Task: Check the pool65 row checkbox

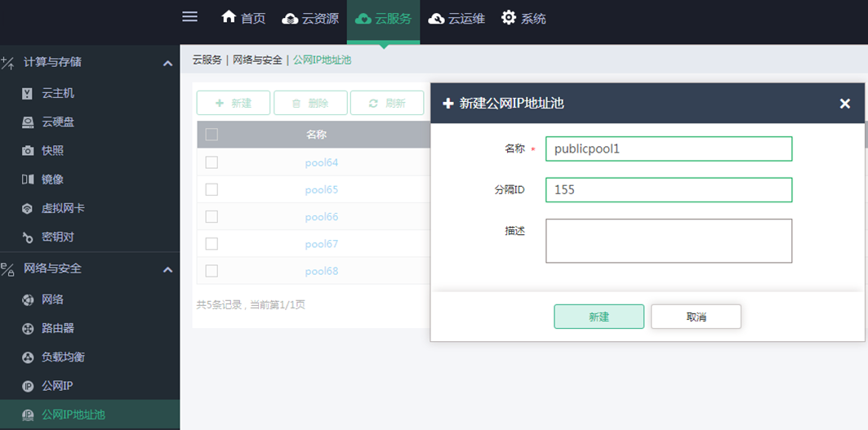Action: 211,189
